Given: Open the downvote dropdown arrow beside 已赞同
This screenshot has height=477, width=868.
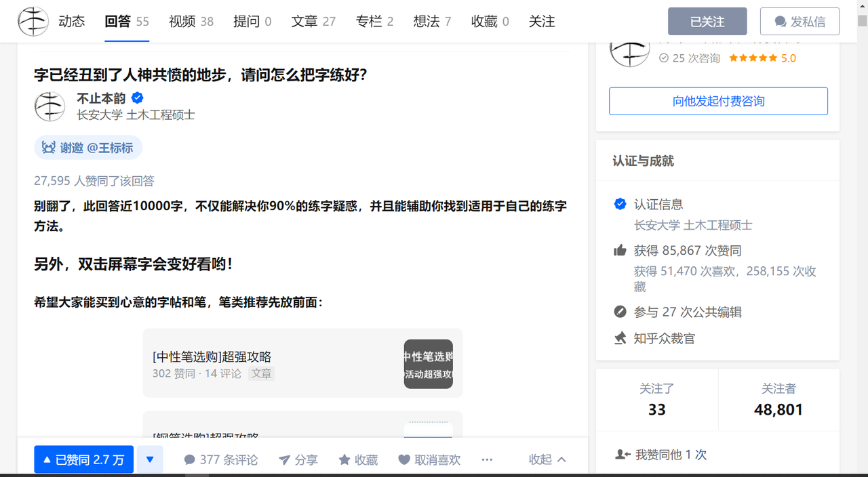Looking at the screenshot, I should (x=150, y=459).
